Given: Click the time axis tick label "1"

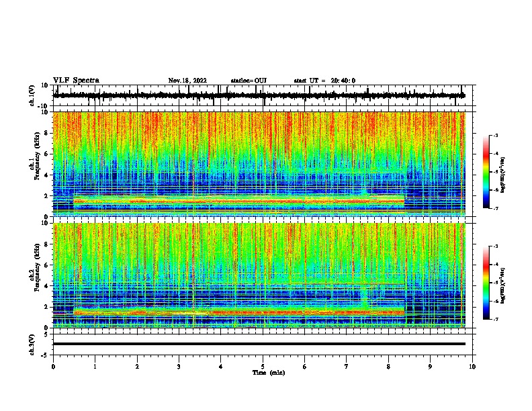Looking at the screenshot, I should 95,367.
